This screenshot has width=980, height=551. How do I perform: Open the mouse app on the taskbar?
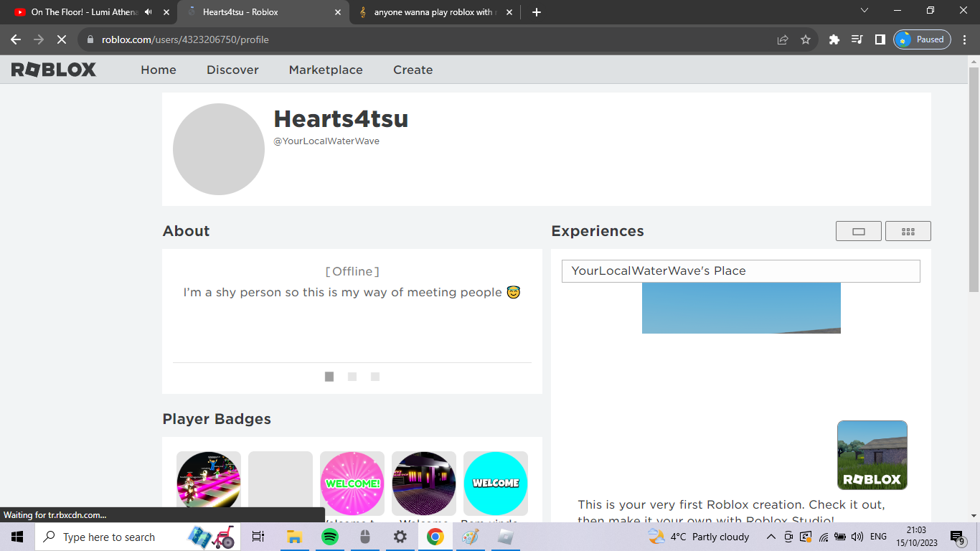(364, 537)
